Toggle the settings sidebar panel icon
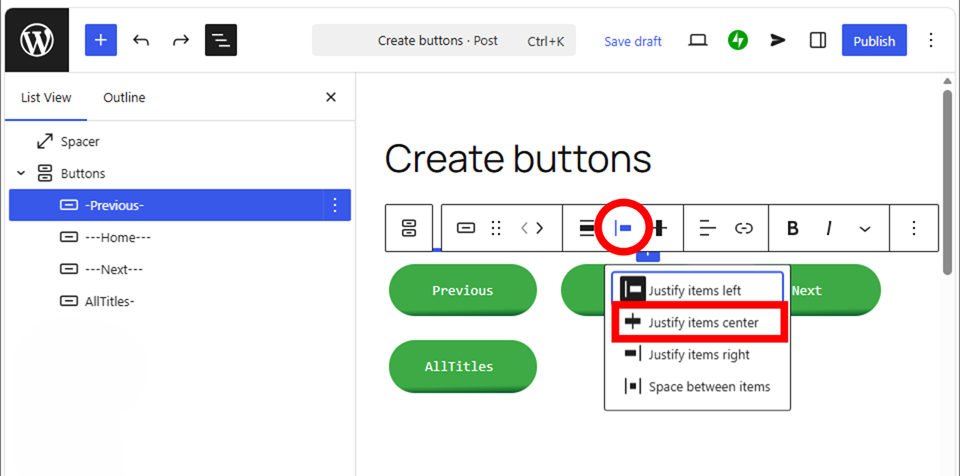Image resolution: width=960 pixels, height=476 pixels. (818, 40)
